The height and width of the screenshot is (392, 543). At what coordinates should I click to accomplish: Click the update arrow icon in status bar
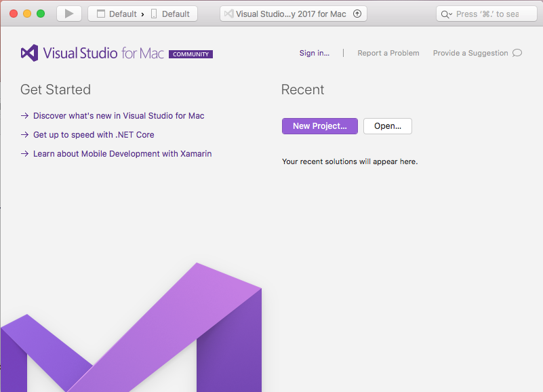coord(357,14)
